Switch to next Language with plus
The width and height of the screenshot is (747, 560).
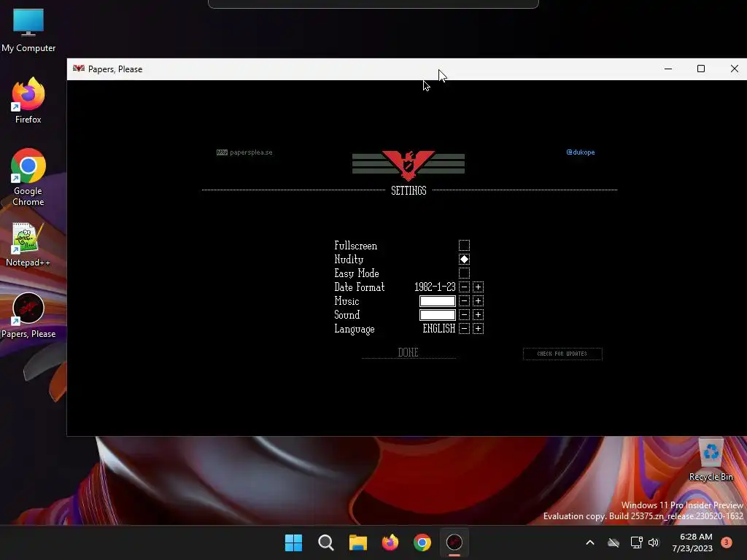[x=479, y=329]
